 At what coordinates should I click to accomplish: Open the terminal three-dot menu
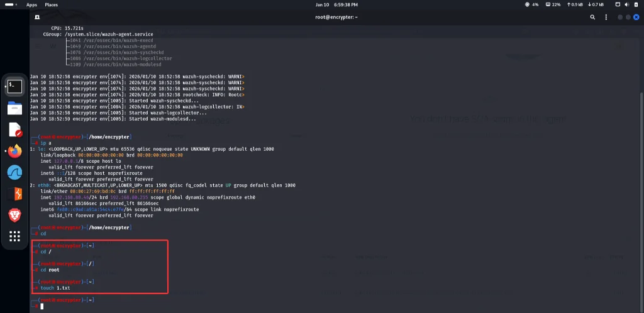(606, 17)
